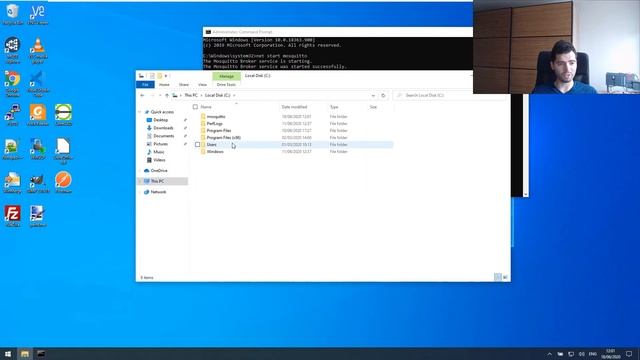Go up one folder level in Explorer

point(167,95)
